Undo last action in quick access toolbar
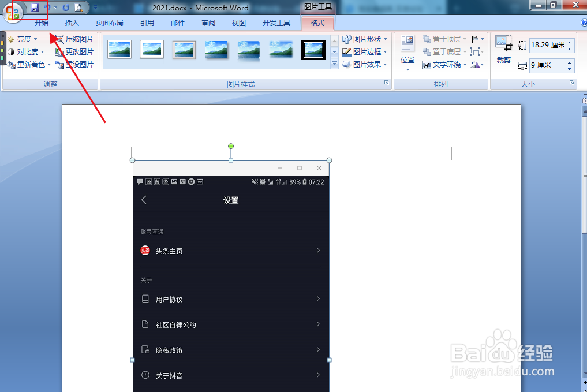Viewport: 587px width, 392px height. click(47, 8)
